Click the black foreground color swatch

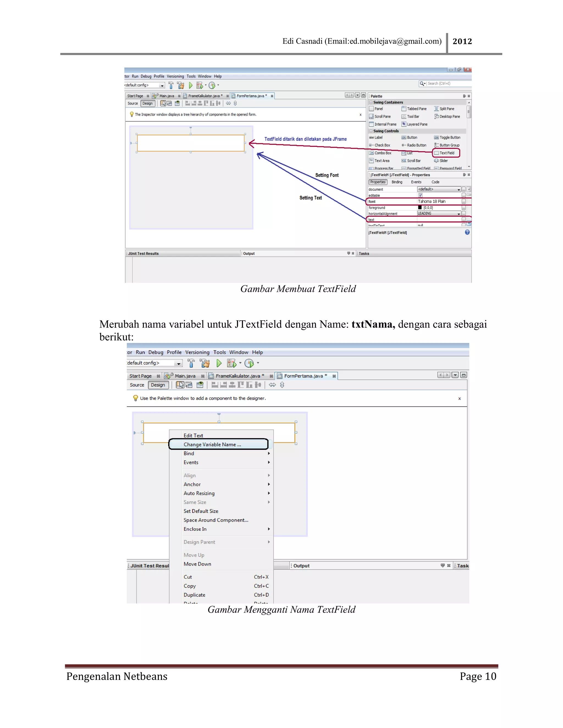click(x=420, y=207)
